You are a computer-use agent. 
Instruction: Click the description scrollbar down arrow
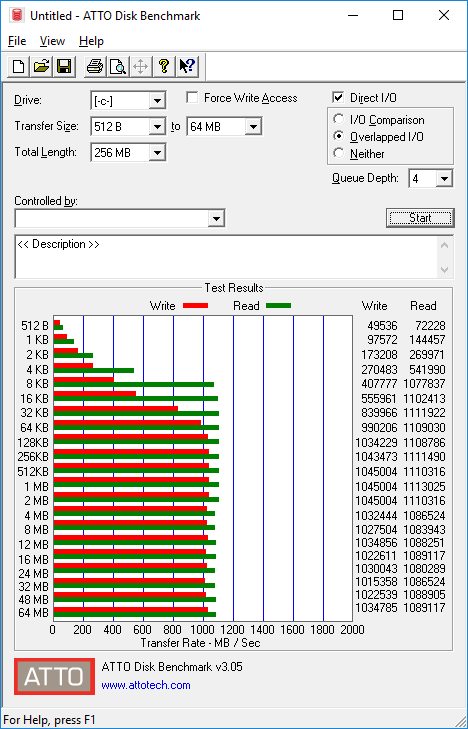click(444, 270)
